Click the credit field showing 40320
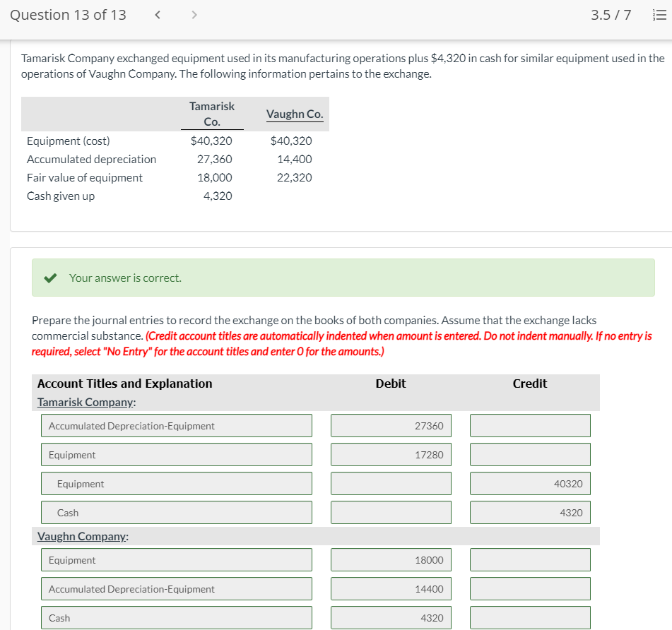This screenshot has width=672, height=630. [x=530, y=483]
